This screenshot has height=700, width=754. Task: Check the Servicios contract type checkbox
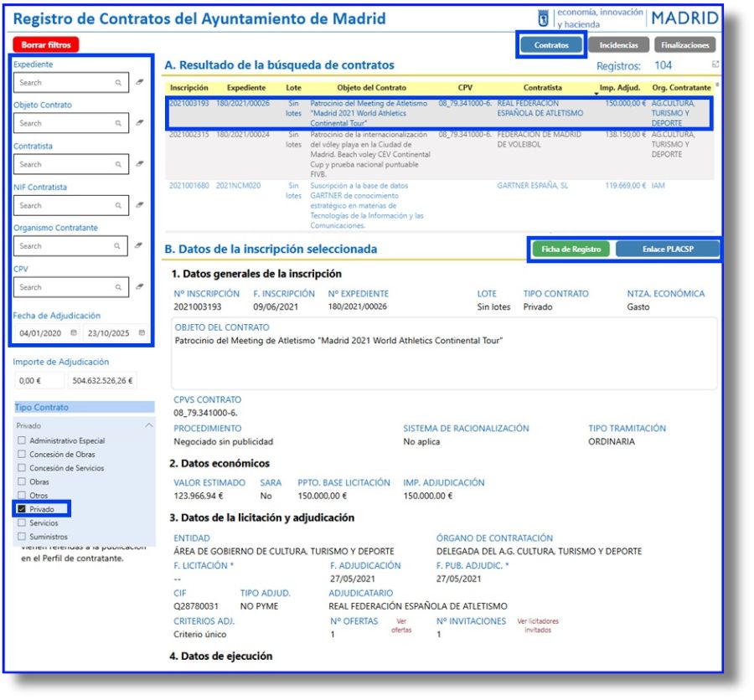point(22,522)
